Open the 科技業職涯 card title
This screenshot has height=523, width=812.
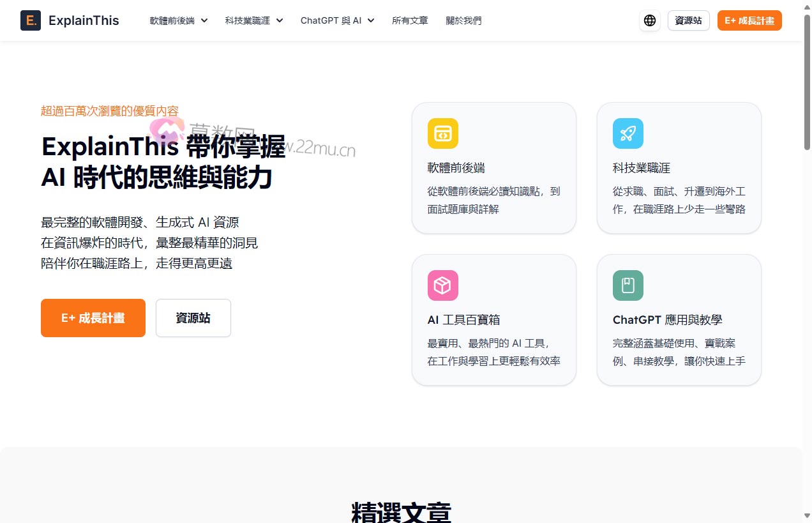[641, 168]
